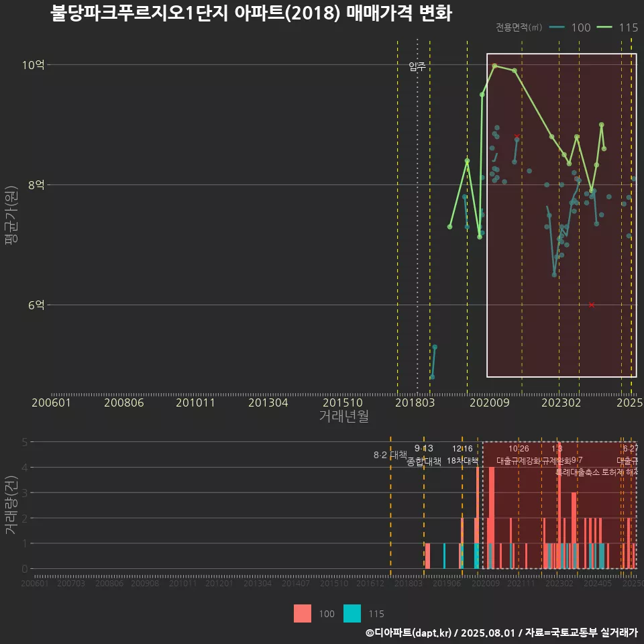
Task: Click the 특례대출축소 annotation text
Action: (x=578, y=472)
